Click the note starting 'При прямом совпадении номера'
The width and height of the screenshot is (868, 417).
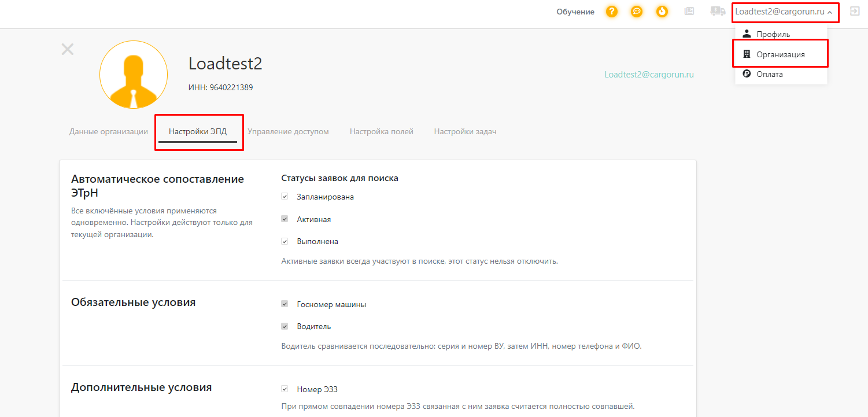pyautogui.click(x=458, y=406)
